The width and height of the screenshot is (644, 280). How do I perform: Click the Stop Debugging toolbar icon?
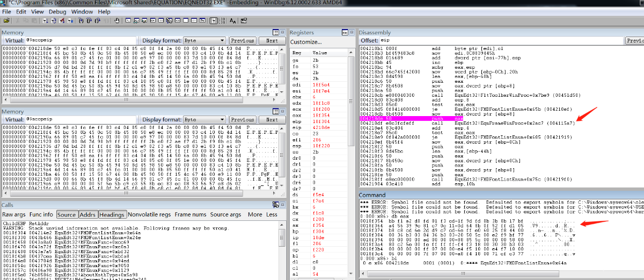pyautogui.click(x=62, y=20)
